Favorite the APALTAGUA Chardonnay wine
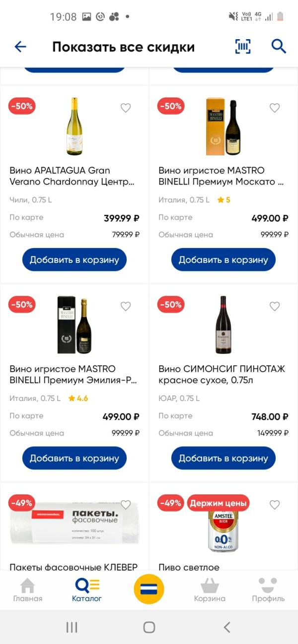 [x=126, y=108]
